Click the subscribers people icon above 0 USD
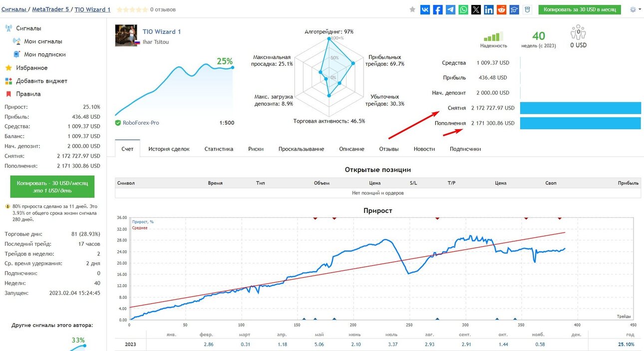 click(578, 33)
